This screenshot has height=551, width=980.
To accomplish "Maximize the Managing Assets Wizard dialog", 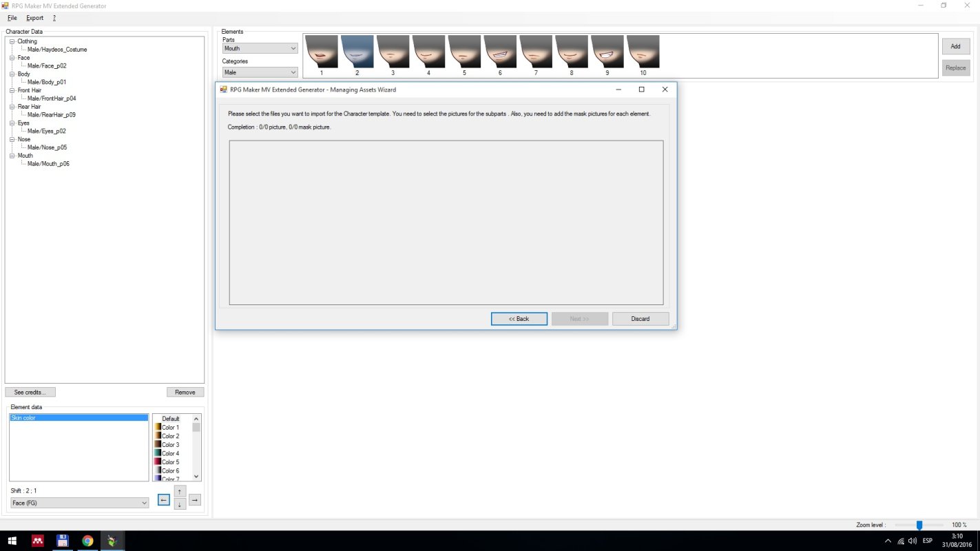I will click(641, 90).
